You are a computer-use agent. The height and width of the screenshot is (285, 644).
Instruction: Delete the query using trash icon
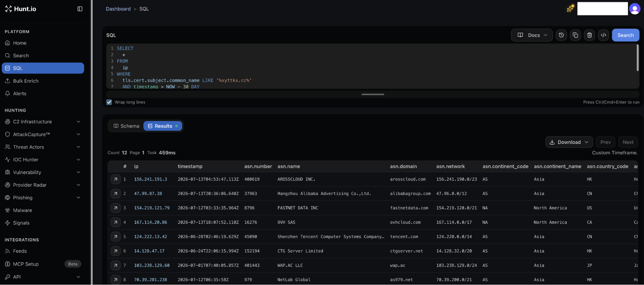(x=589, y=35)
